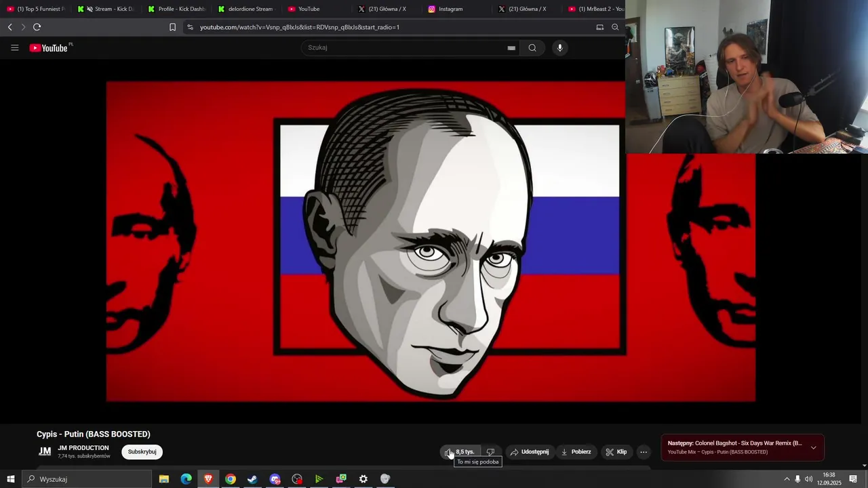Download the video with Pobierz
Screen dimensions: 868x488
click(x=576, y=452)
